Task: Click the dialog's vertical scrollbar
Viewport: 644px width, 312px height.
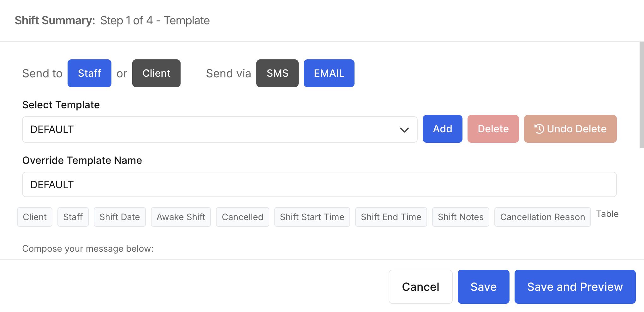Action: [641, 95]
